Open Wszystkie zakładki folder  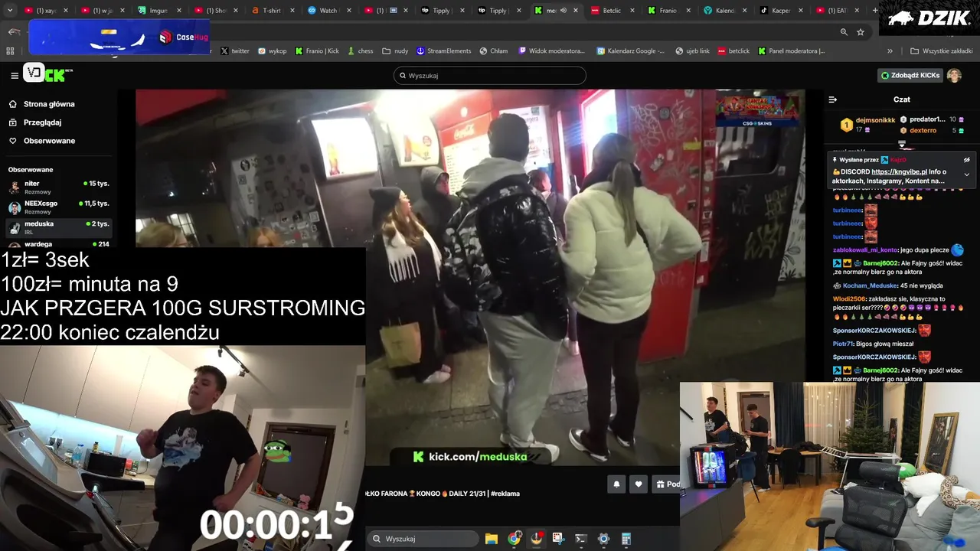[x=941, y=51]
